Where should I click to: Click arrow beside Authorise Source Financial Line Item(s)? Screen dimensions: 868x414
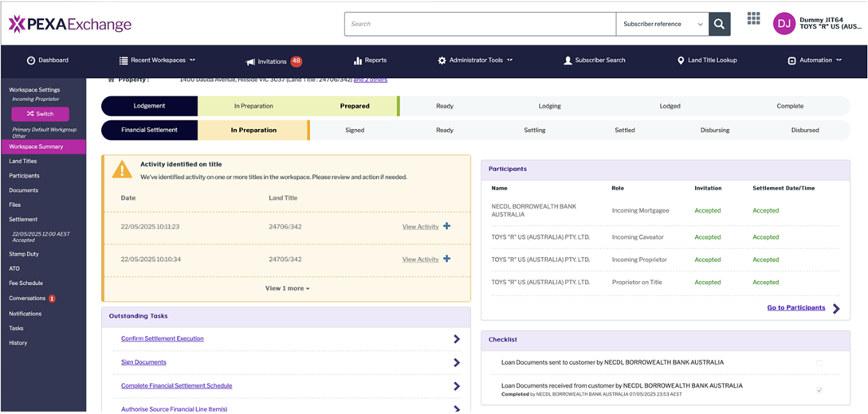[x=457, y=409]
